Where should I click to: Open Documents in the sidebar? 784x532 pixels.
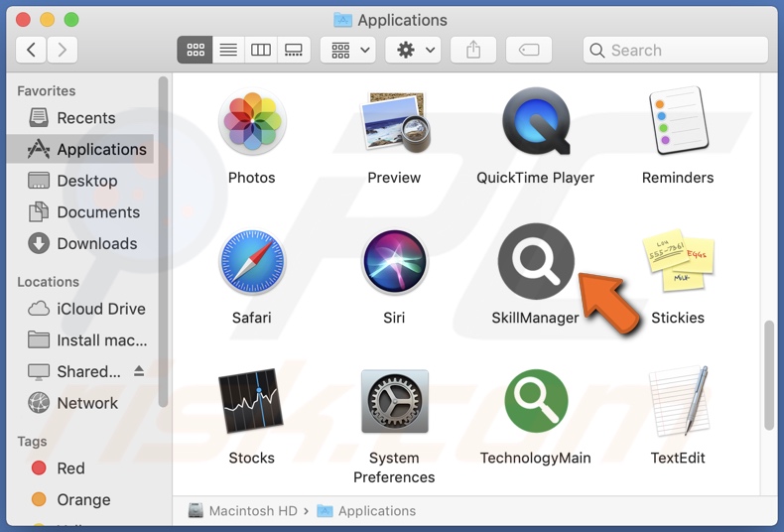click(x=80, y=212)
